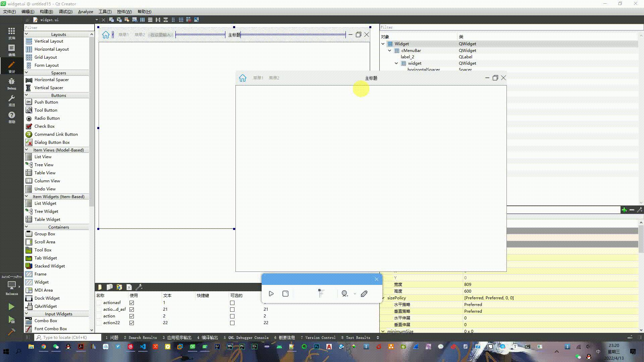Toggle Used checkbox for action row
The width and height of the screenshot is (644, 362).
point(132,316)
